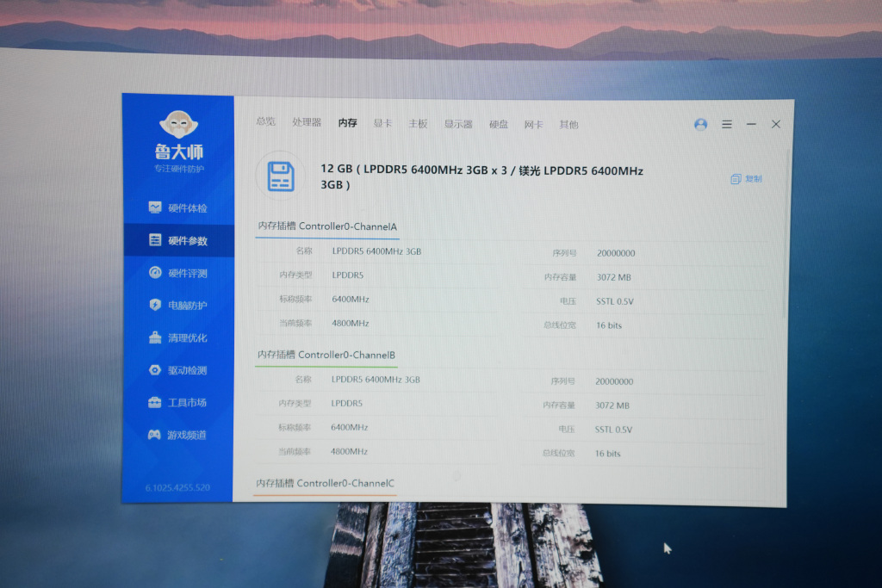
Task: Click the 复制 copy button
Action: click(x=747, y=179)
